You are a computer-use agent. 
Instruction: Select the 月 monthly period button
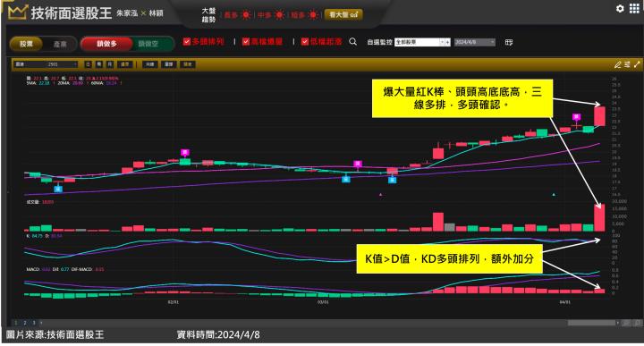110,64
